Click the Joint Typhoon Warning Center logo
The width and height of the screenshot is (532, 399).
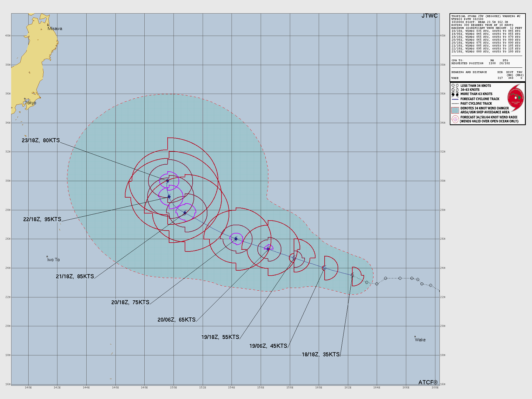coord(516,98)
